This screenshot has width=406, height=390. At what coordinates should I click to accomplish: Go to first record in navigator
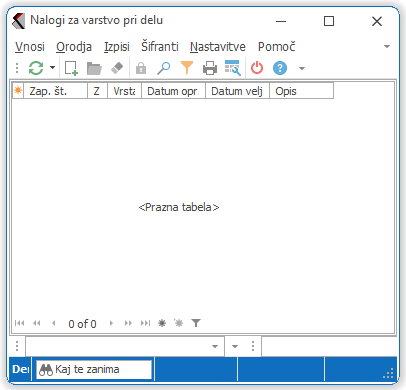click(20, 323)
